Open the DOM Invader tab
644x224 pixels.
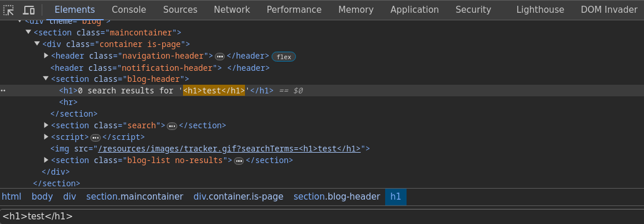coord(609,9)
